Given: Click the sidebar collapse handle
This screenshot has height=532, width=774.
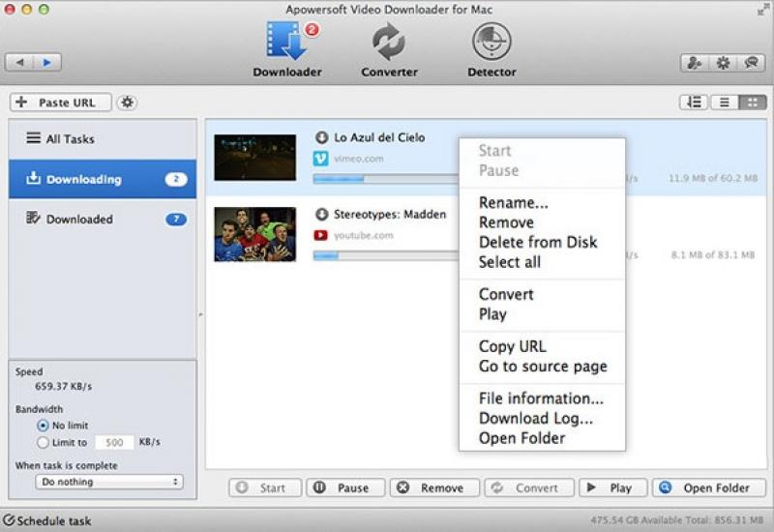Looking at the screenshot, I should click(x=200, y=314).
